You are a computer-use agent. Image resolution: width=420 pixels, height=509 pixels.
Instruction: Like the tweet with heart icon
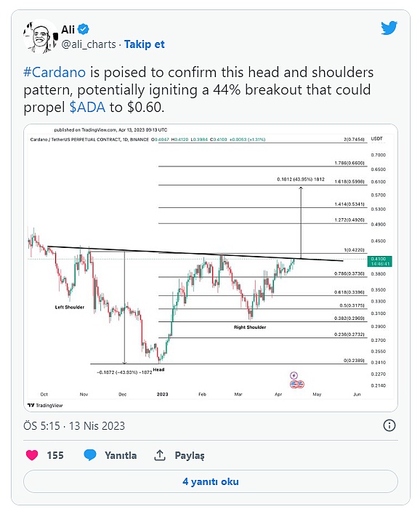click(32, 455)
